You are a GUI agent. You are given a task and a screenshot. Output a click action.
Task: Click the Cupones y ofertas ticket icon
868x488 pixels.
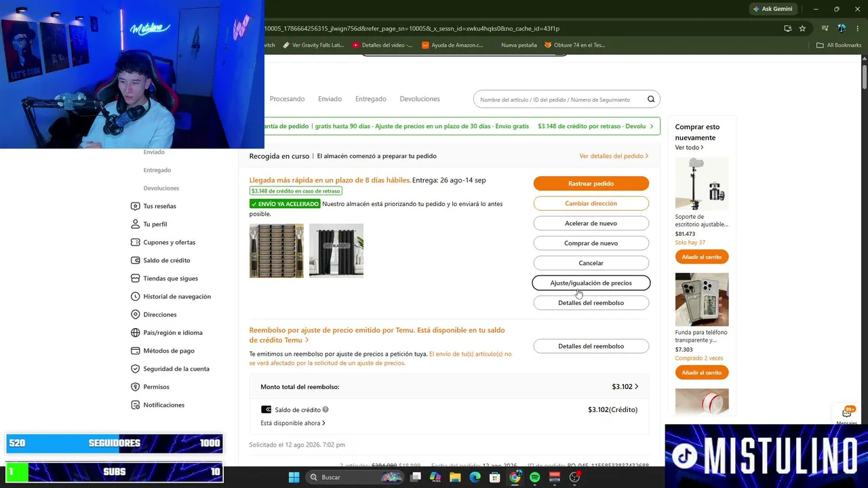tap(136, 242)
